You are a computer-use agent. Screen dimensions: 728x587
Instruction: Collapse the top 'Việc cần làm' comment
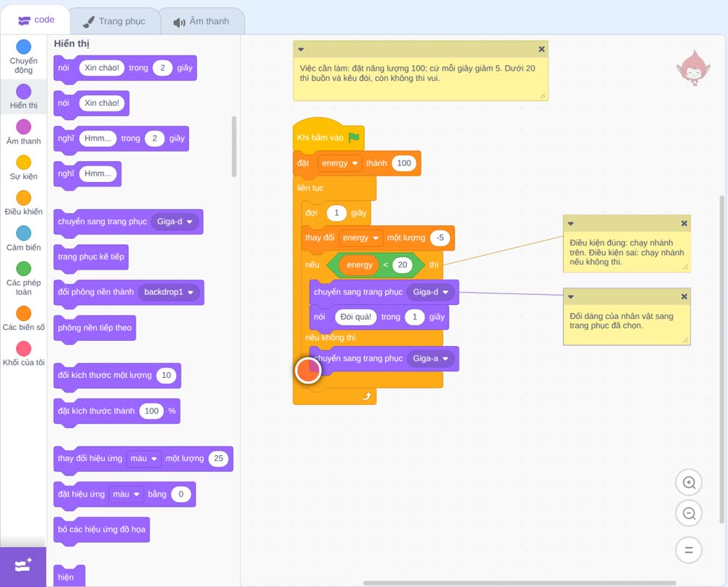(x=301, y=50)
